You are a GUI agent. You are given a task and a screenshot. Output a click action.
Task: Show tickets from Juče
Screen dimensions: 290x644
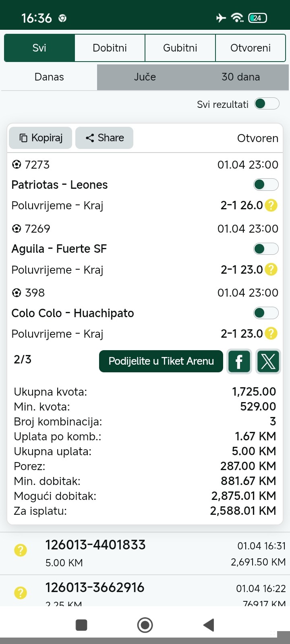pyautogui.click(x=145, y=77)
